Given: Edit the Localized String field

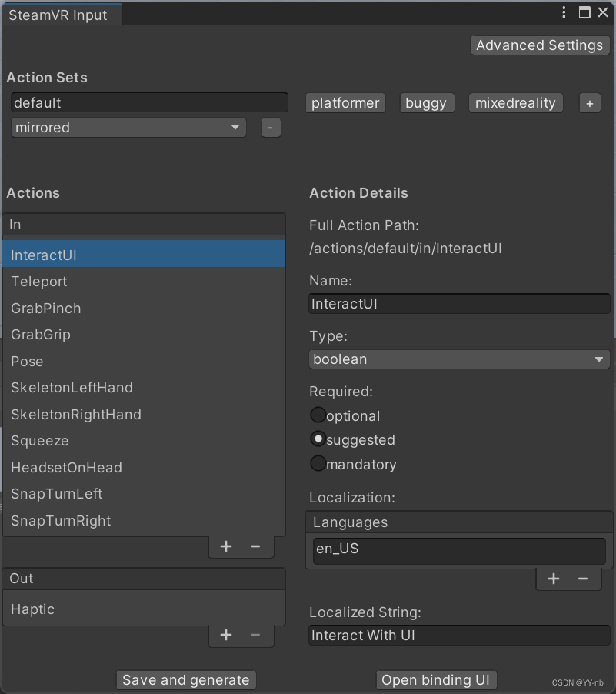Looking at the screenshot, I should [x=459, y=635].
